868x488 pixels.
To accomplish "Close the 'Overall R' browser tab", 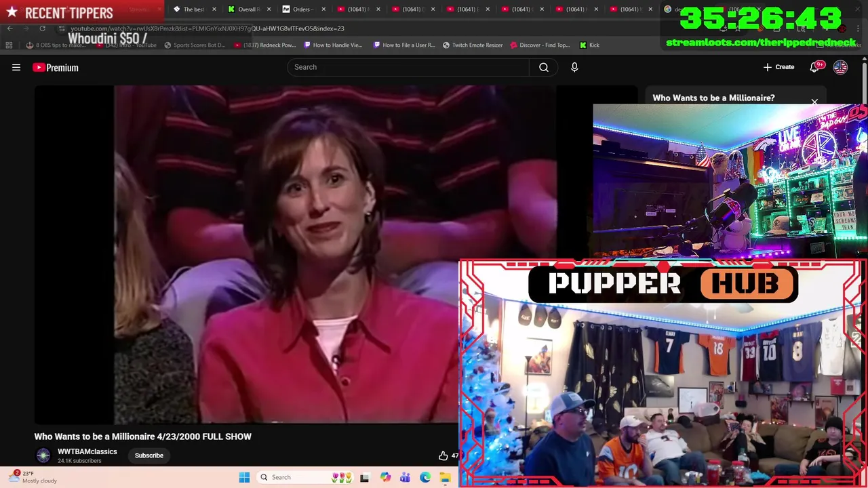I will (269, 9).
